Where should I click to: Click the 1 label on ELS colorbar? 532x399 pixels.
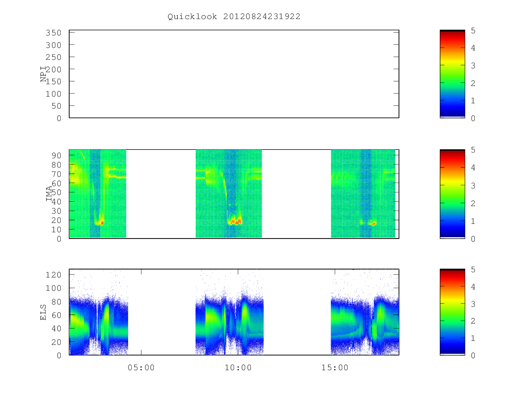point(473,338)
